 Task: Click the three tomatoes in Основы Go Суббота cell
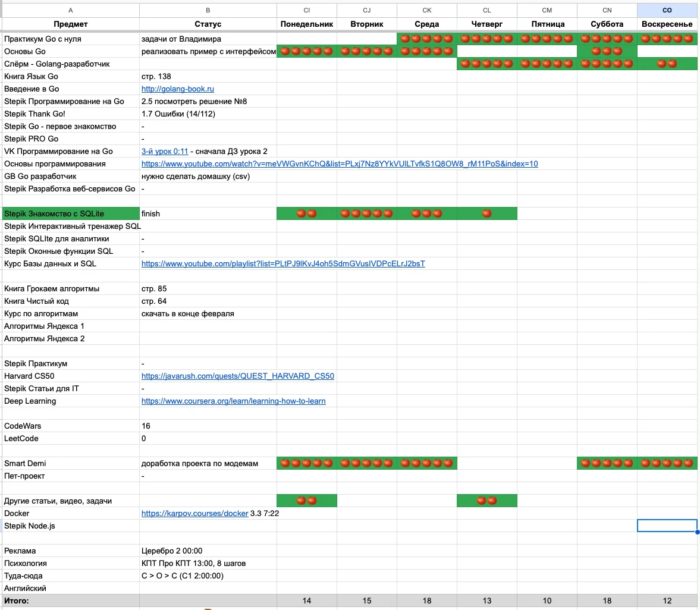pyautogui.click(x=607, y=51)
